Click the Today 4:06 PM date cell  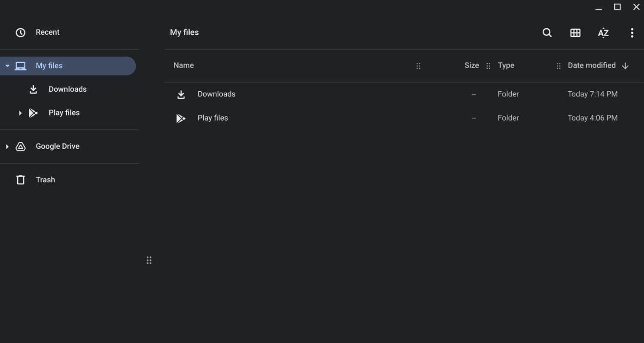click(x=592, y=118)
